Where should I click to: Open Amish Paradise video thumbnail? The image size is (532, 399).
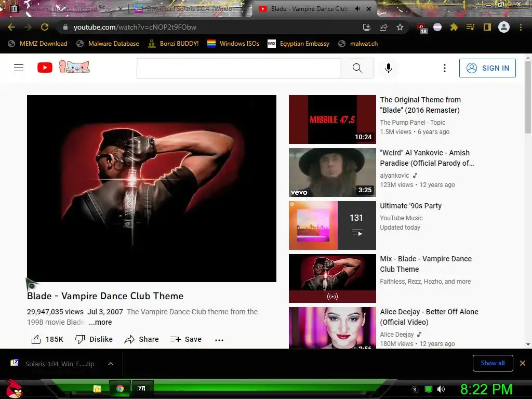click(x=332, y=172)
